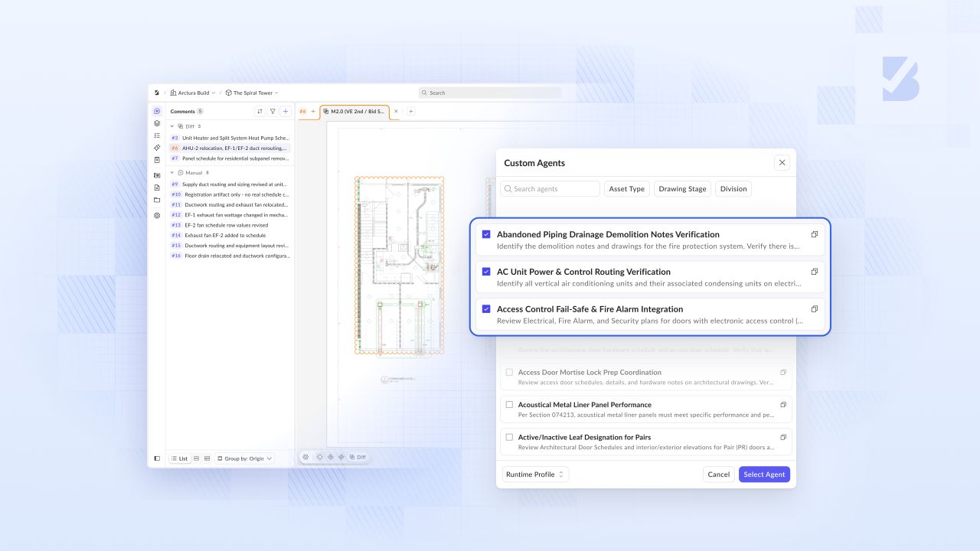Click the Select Agent button

click(x=764, y=474)
